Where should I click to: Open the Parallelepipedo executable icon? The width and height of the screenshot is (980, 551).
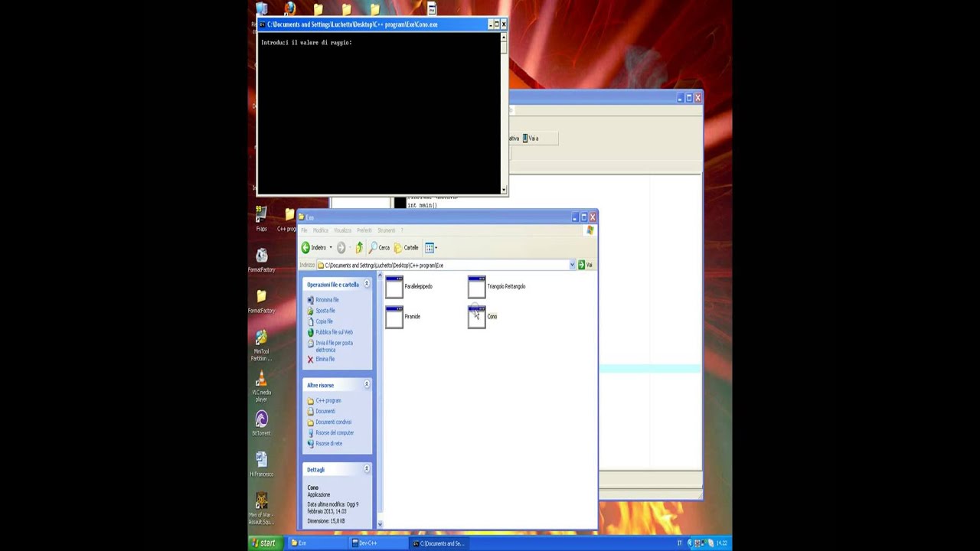(394, 287)
